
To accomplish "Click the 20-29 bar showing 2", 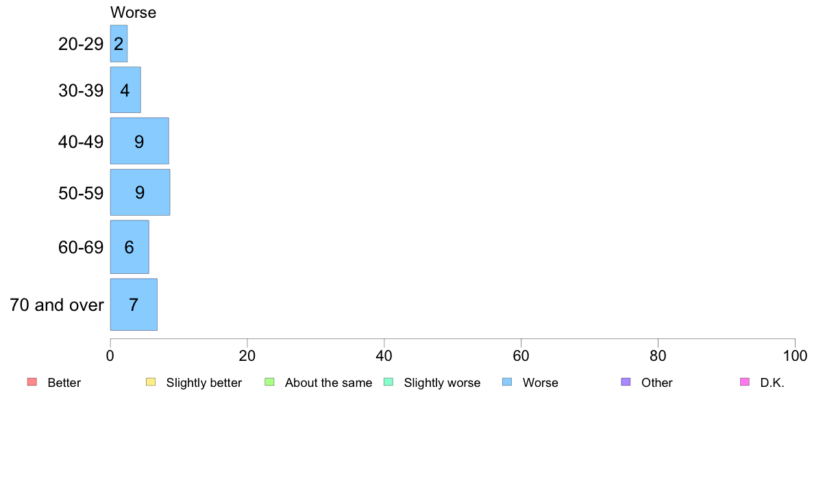I will point(119,44).
